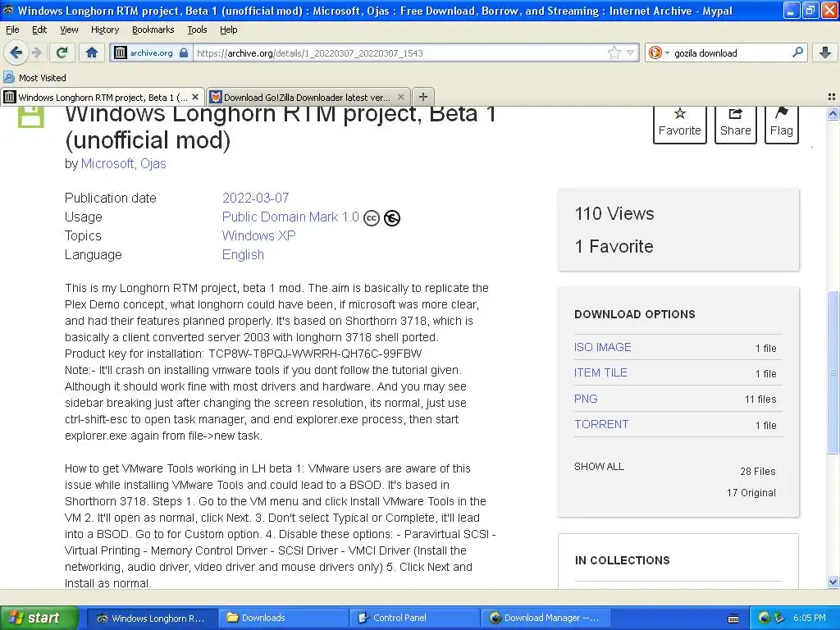Click the search magnifier icon
Viewport: 840px width, 630px height.
pos(797,52)
